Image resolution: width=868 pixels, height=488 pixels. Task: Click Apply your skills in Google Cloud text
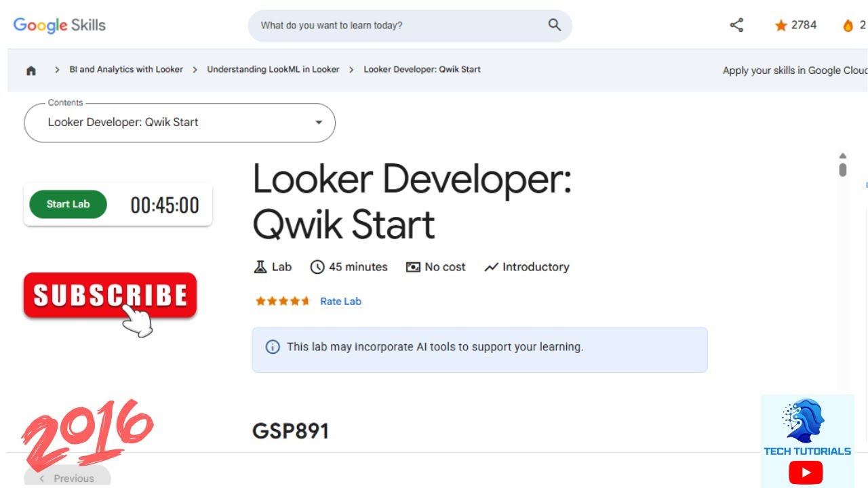(795, 70)
